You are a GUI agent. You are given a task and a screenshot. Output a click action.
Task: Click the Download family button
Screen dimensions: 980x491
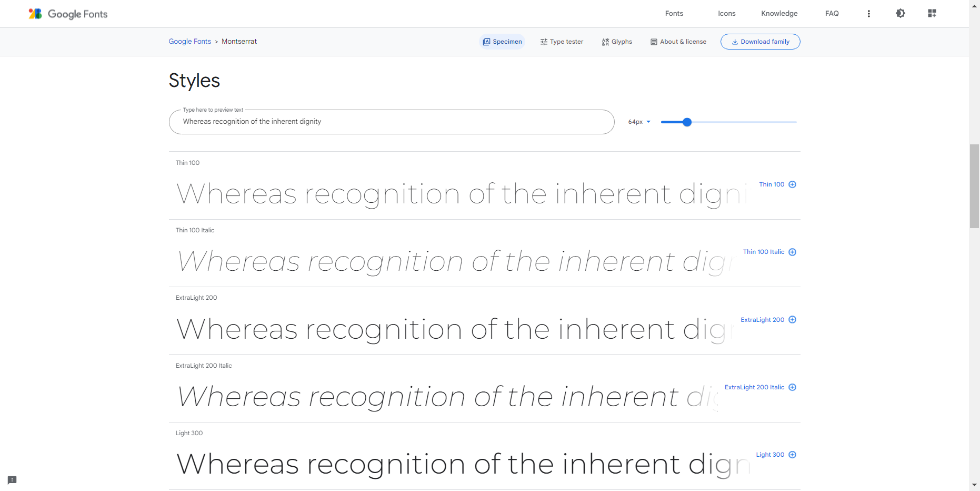click(760, 42)
